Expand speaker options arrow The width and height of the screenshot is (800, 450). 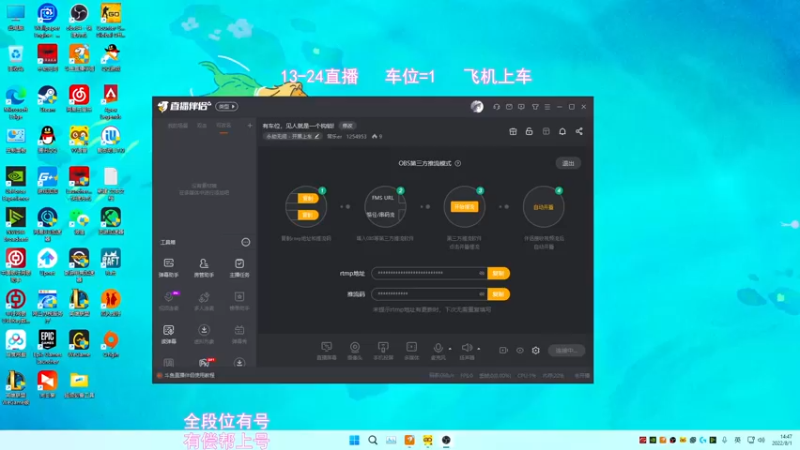coord(479,349)
